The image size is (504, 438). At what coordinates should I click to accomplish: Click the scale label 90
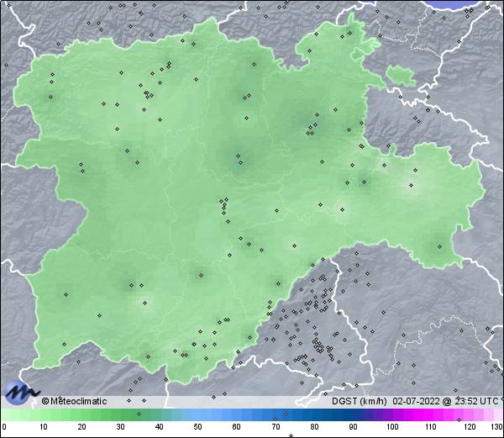coord(353,427)
